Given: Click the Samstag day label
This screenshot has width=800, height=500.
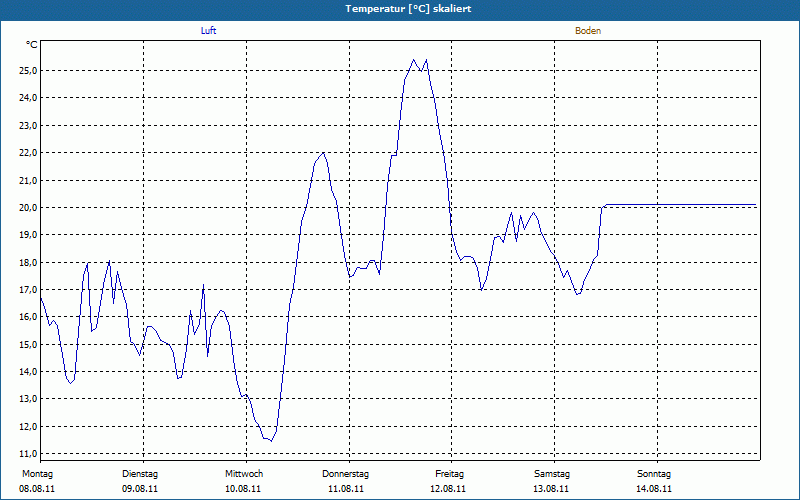Looking at the screenshot, I should point(552,474).
